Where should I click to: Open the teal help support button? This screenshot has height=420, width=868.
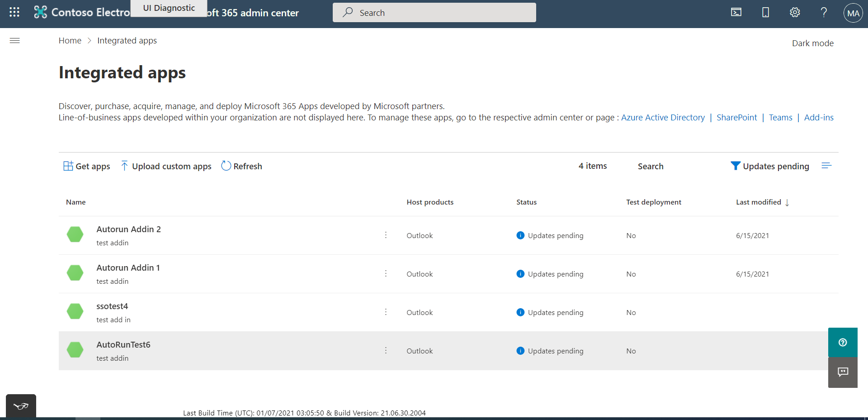coord(843,343)
